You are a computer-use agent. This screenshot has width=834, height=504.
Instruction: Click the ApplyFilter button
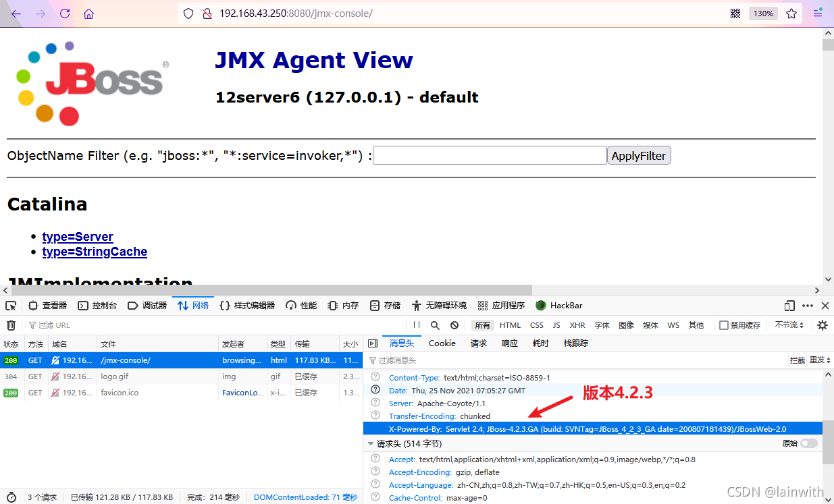point(639,156)
